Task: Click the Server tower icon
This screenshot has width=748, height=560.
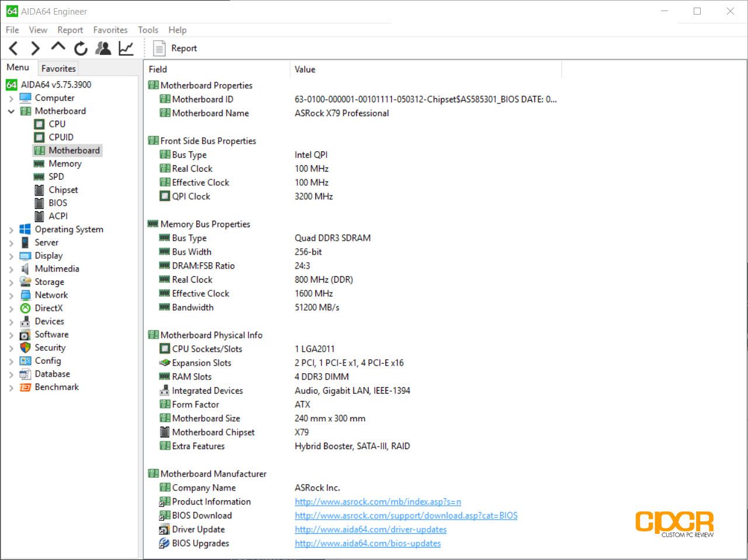Action: pyautogui.click(x=25, y=242)
